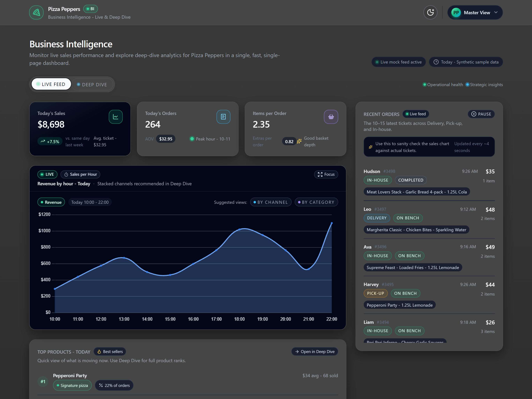Click the 2.35 items per order figure
This screenshot has height=399, width=532.
point(261,124)
